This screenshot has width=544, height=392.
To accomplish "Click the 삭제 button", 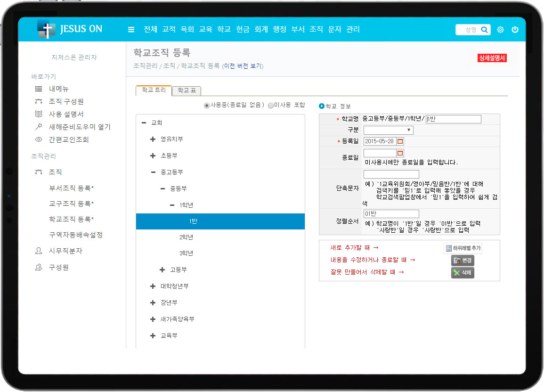I will point(462,273).
